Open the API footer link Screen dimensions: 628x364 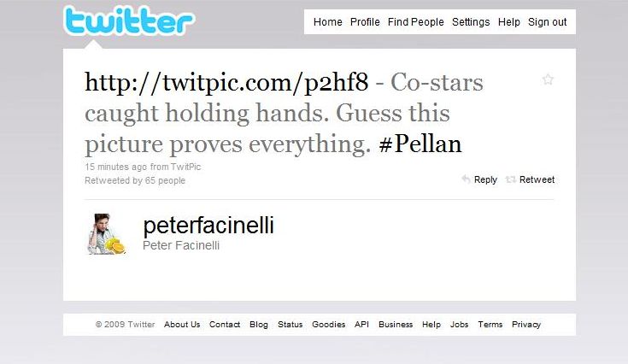click(x=361, y=325)
